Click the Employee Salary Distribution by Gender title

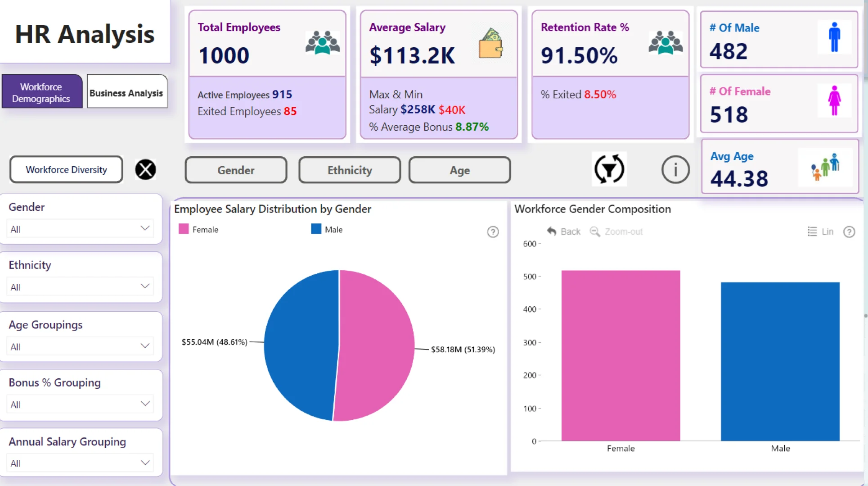273,209
